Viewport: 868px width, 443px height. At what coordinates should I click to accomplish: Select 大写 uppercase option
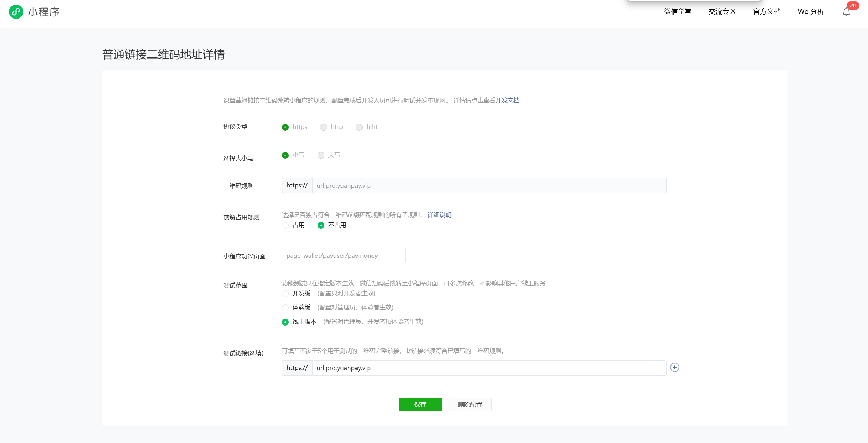pos(321,155)
